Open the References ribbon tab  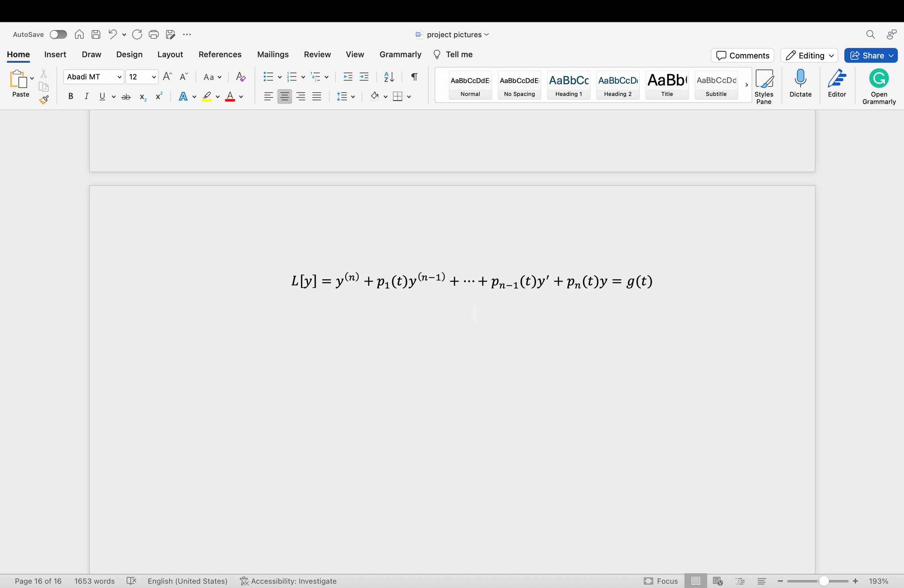(220, 54)
